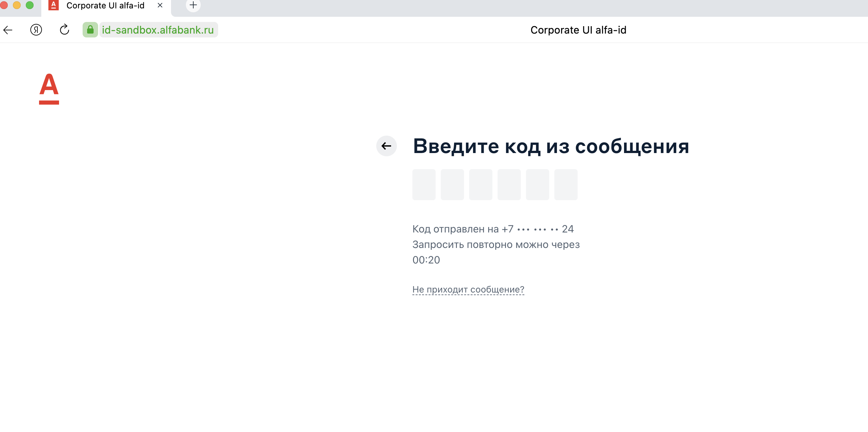Click the Yandex home icon

(36, 30)
